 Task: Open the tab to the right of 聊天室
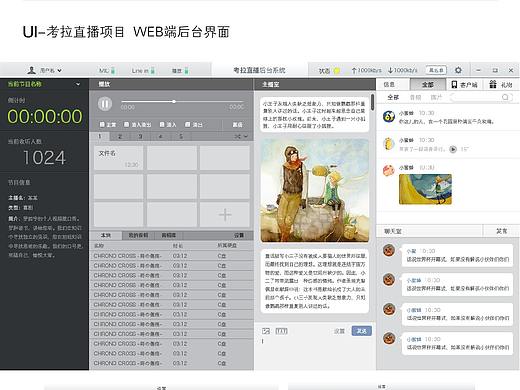point(502,231)
